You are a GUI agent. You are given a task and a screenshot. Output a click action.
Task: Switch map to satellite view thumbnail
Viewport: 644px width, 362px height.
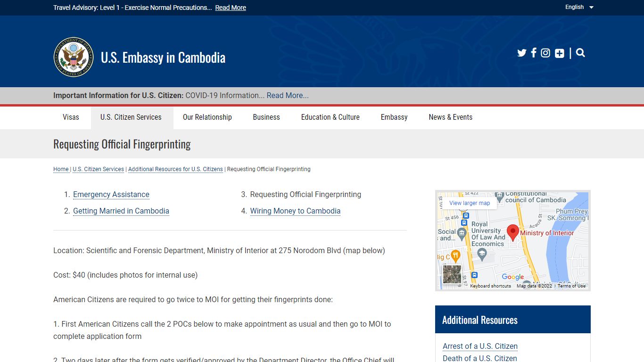tap(452, 274)
